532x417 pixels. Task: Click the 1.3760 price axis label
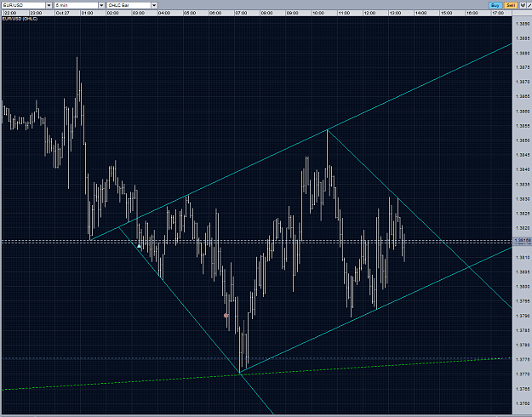click(x=523, y=403)
